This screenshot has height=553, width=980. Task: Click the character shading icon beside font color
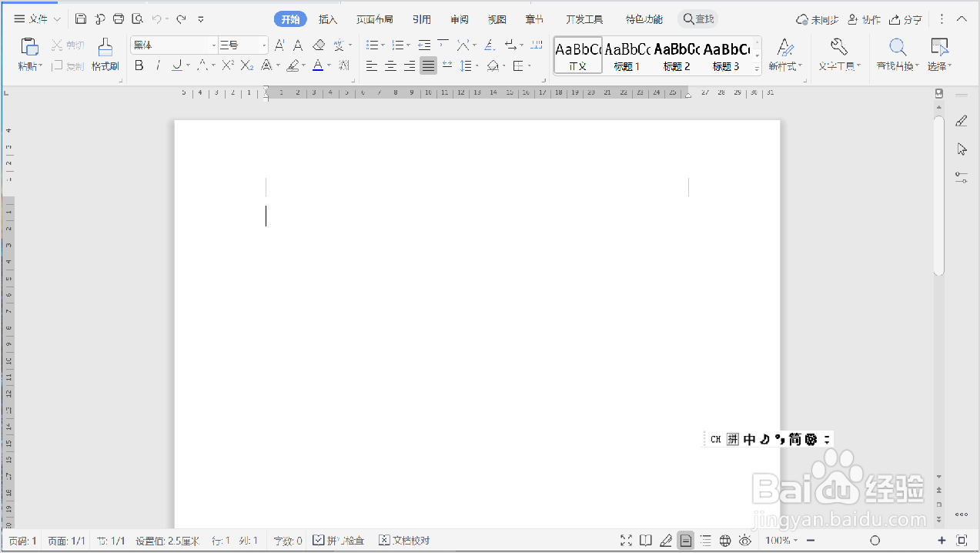pyautogui.click(x=344, y=66)
